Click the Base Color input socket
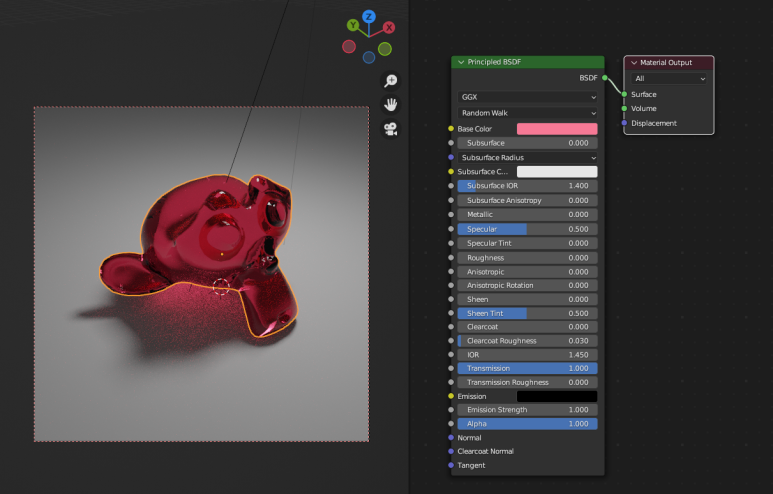 click(x=451, y=129)
